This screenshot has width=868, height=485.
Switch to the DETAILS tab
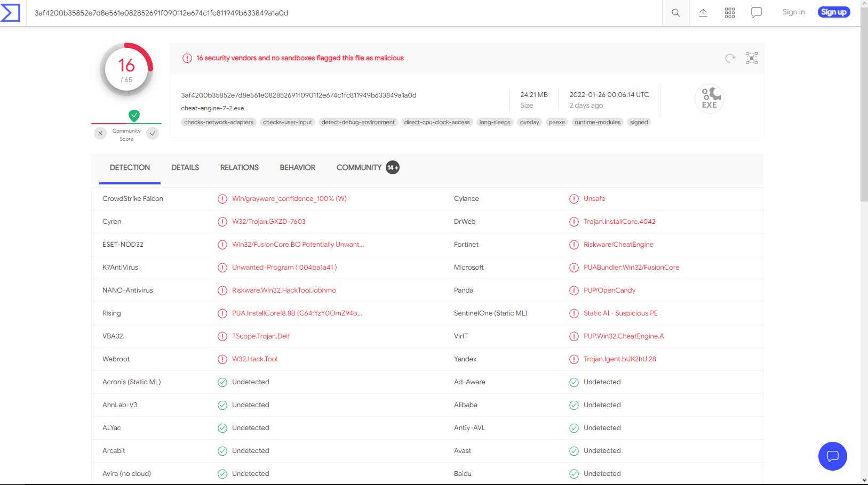(x=185, y=168)
